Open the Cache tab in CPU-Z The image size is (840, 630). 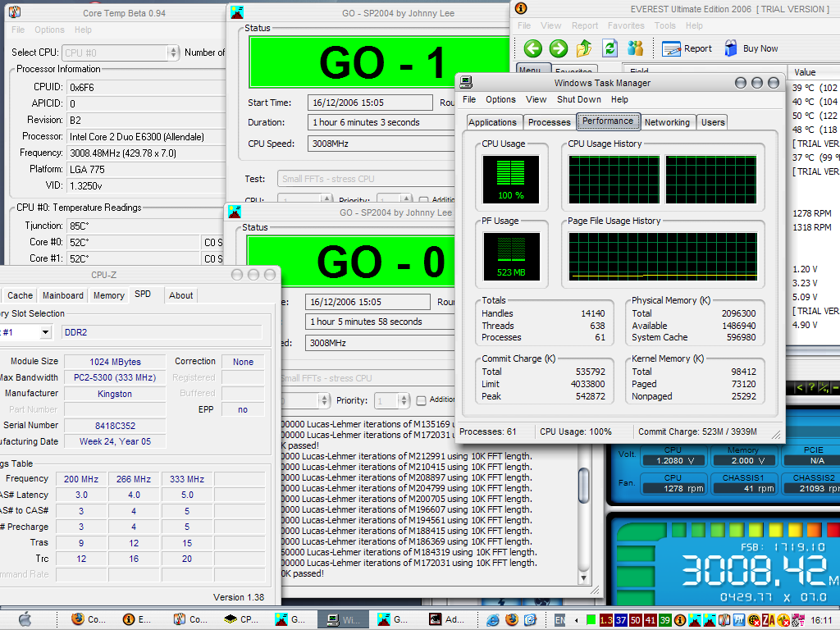coord(20,295)
